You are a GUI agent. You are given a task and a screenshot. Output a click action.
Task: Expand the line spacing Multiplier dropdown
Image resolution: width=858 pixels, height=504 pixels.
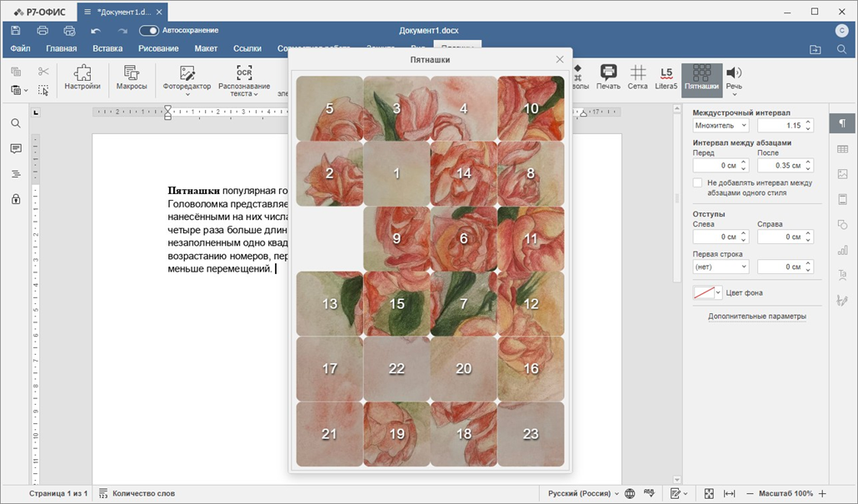(721, 126)
